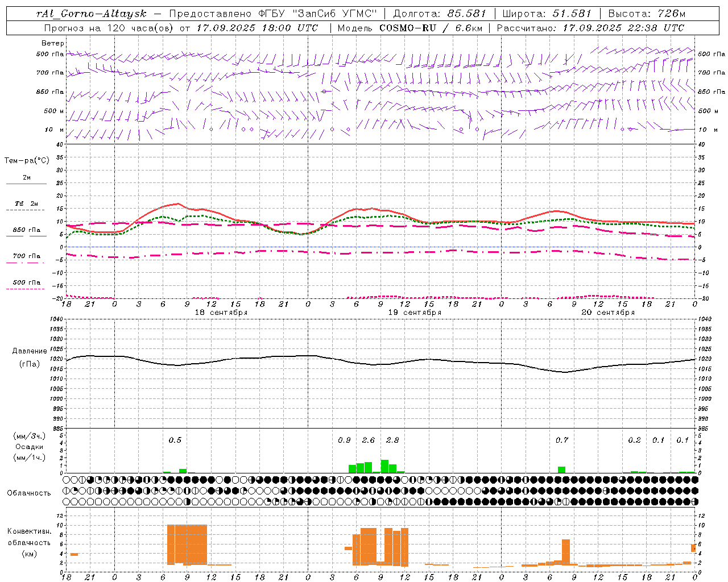Screen dimensions: 728x582
Task: Click the "Осадки" precipitation label
Action: 30,447
